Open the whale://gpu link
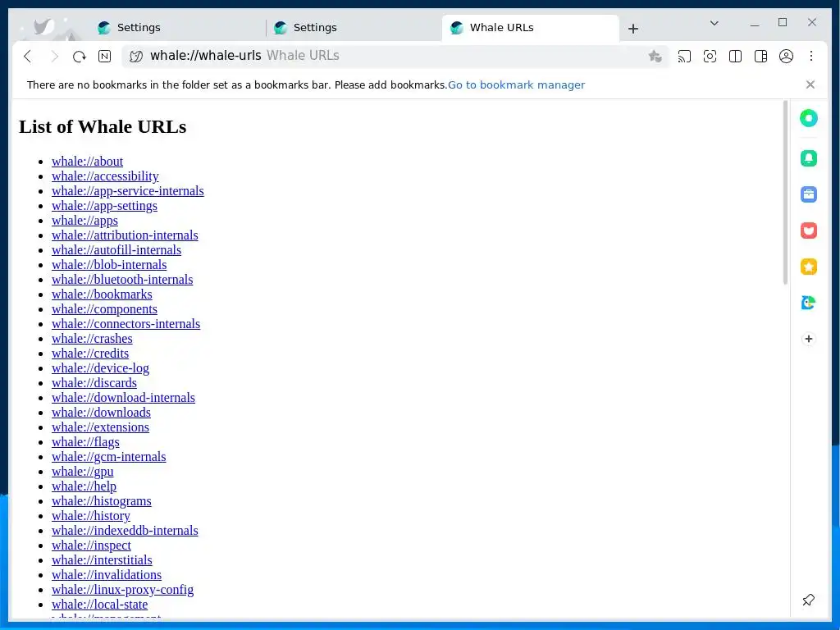840x630 pixels. (83, 472)
